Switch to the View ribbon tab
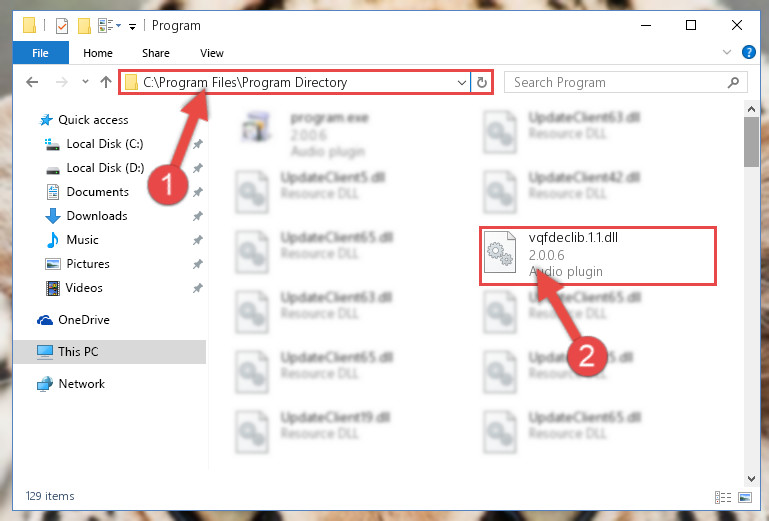The image size is (769, 521). pyautogui.click(x=212, y=53)
